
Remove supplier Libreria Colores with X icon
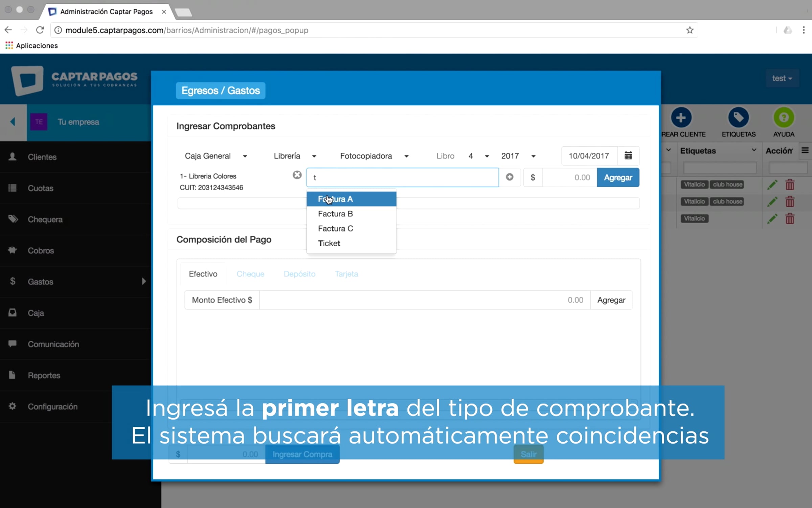297,175
